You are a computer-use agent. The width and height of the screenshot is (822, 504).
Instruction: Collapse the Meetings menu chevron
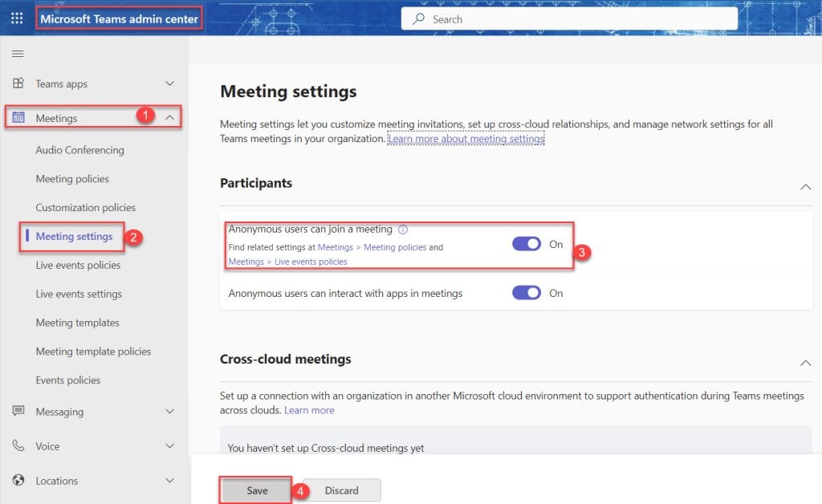click(x=170, y=117)
